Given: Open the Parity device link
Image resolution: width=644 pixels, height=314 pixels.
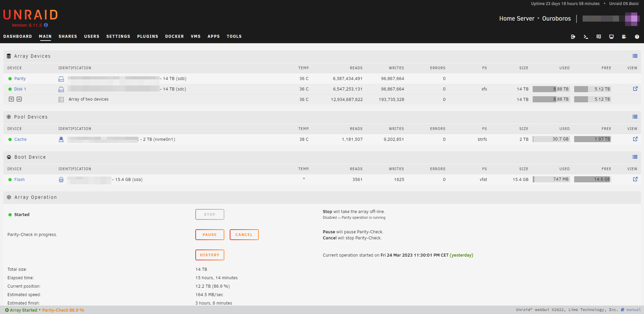Looking at the screenshot, I should coord(20,79).
